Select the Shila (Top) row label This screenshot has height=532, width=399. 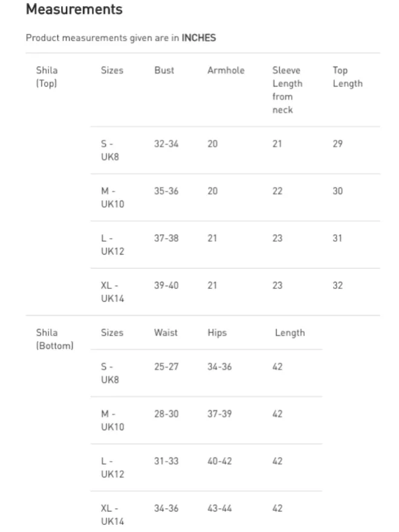pyautogui.click(x=47, y=77)
